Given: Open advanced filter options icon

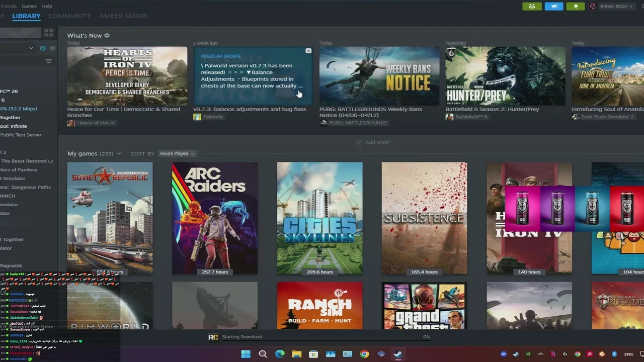Looking at the screenshot, I should click(49, 61).
